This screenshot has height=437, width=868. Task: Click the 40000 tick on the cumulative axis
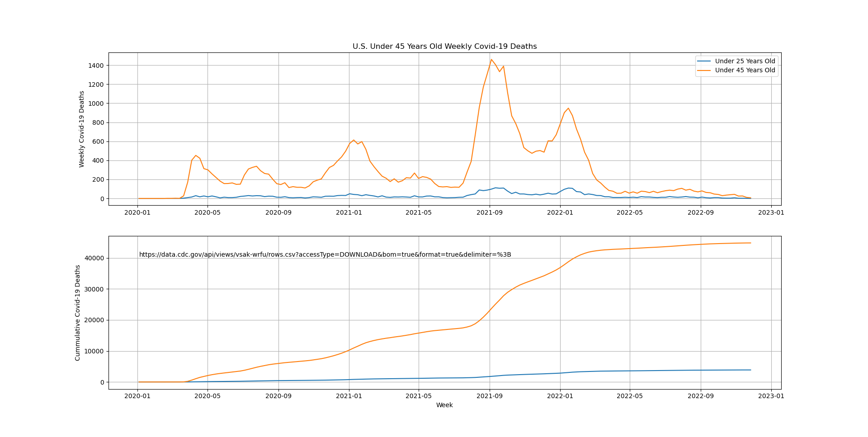click(x=94, y=258)
